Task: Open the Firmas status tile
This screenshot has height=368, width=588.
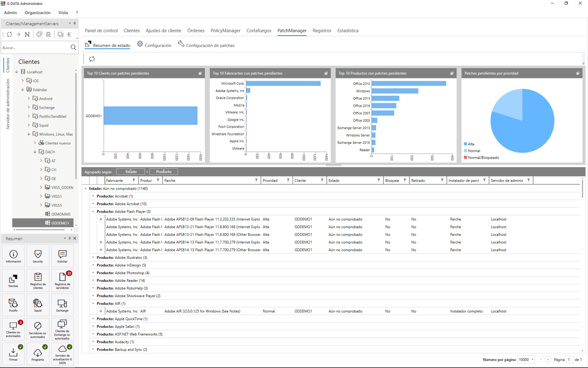Action: (x=13, y=354)
